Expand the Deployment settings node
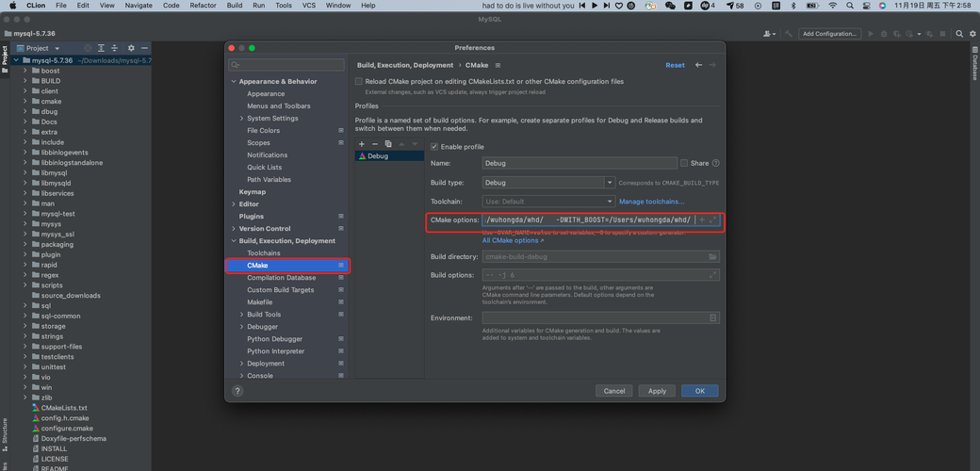Viewport: 980px width, 471px height. pos(242,364)
